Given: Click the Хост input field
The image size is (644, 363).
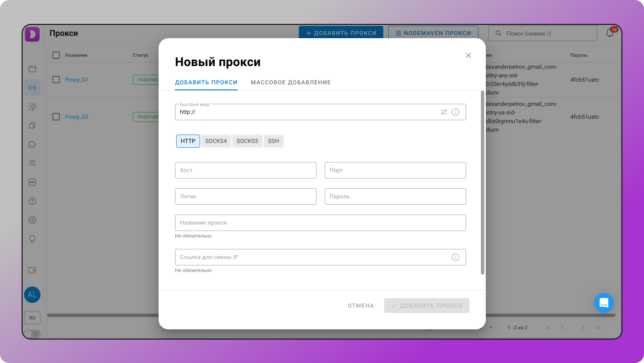Looking at the screenshot, I should tap(245, 170).
